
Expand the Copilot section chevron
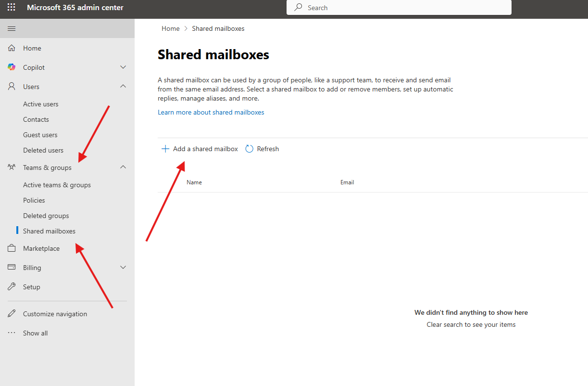coord(123,67)
